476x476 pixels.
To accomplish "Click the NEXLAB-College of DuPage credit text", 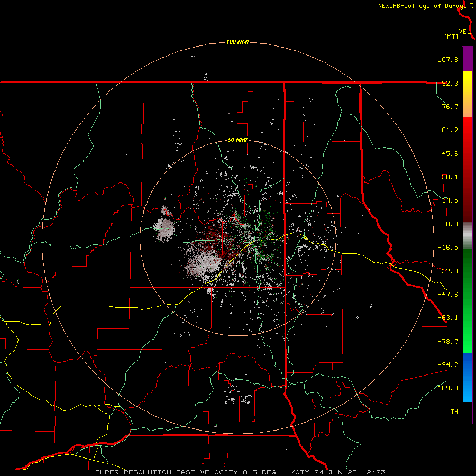I will [423, 6].
